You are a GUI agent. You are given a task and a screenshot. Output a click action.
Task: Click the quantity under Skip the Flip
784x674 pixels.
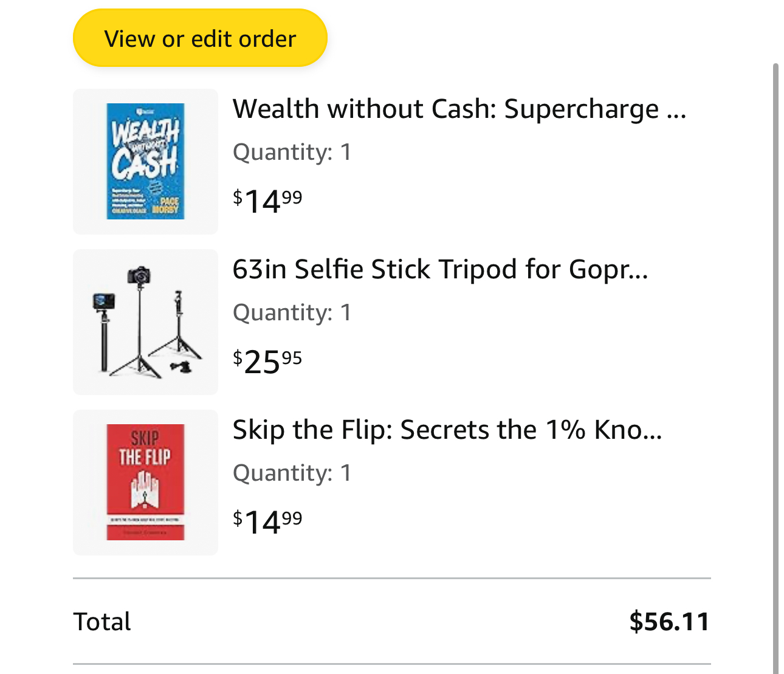(x=292, y=473)
